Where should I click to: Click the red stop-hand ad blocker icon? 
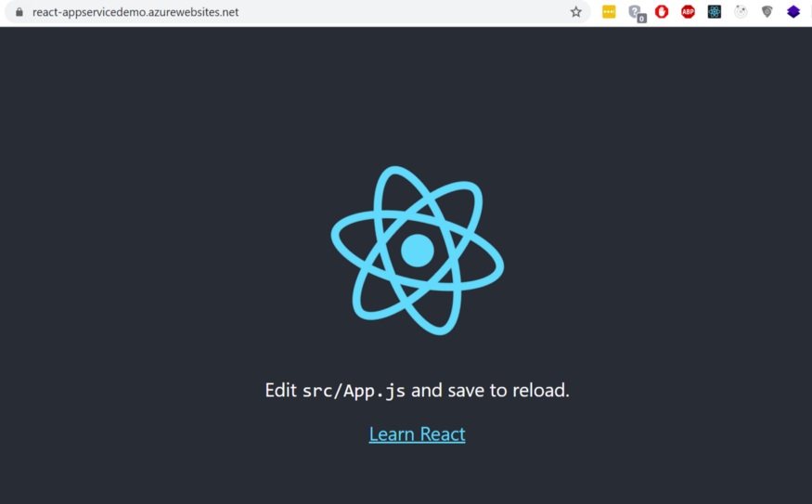662,12
